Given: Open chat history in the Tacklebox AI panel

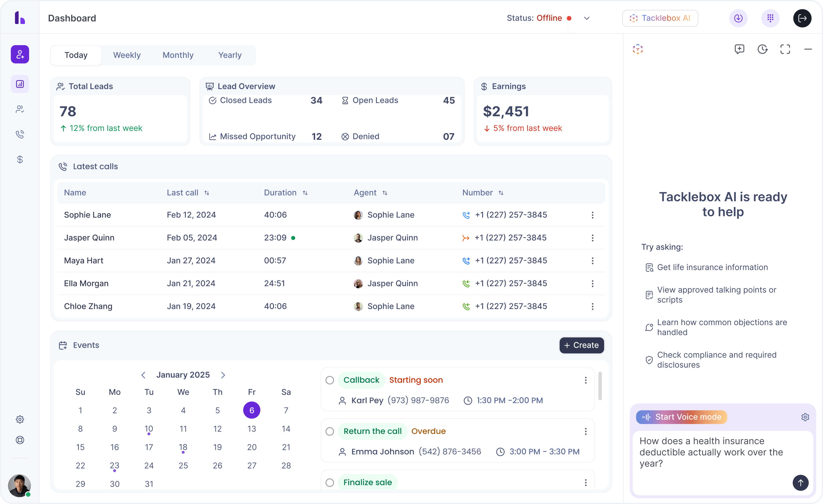Looking at the screenshot, I should coord(763,49).
